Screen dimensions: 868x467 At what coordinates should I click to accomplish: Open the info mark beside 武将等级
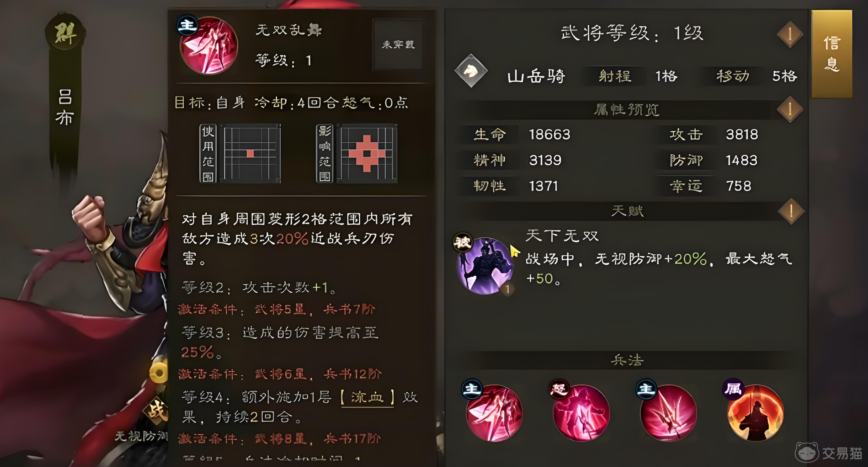[790, 34]
